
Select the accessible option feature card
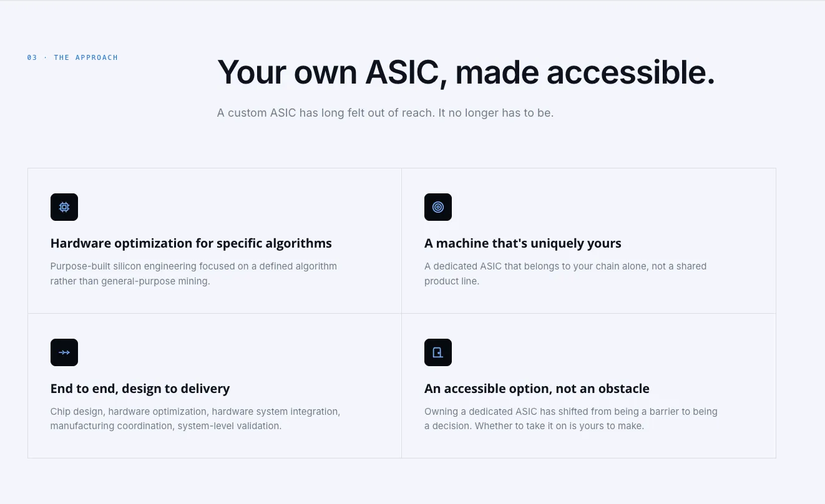pyautogui.click(x=588, y=385)
